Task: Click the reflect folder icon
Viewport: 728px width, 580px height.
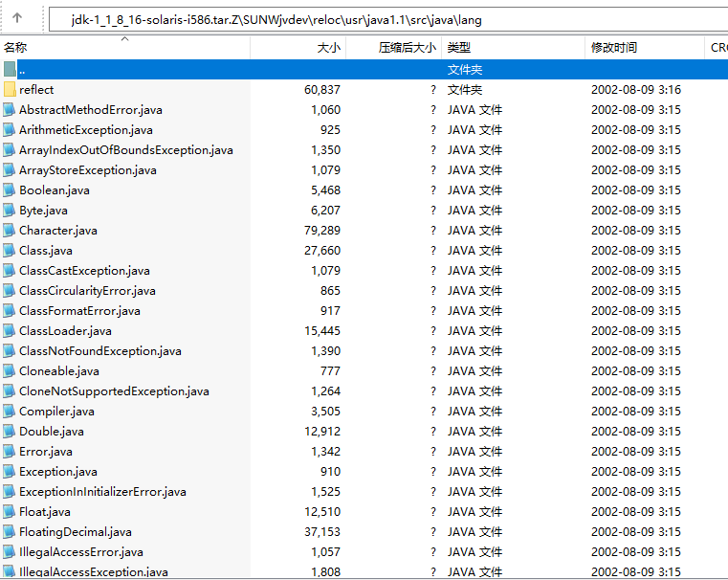Action: click(x=10, y=90)
